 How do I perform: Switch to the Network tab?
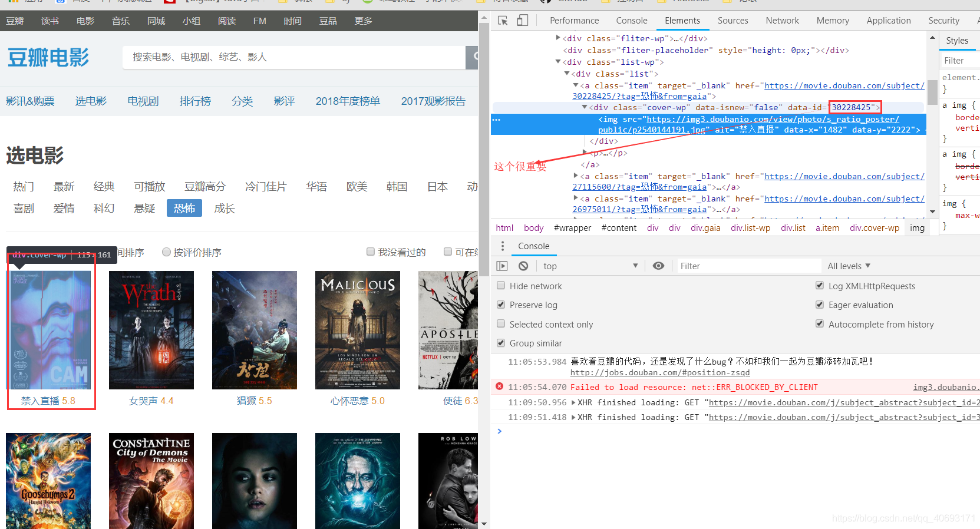point(782,21)
